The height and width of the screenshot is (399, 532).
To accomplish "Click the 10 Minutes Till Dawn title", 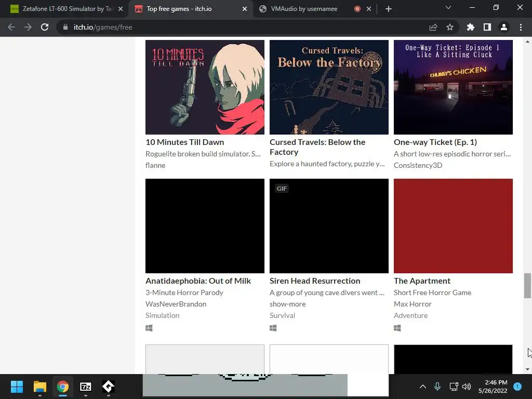I will point(185,142).
